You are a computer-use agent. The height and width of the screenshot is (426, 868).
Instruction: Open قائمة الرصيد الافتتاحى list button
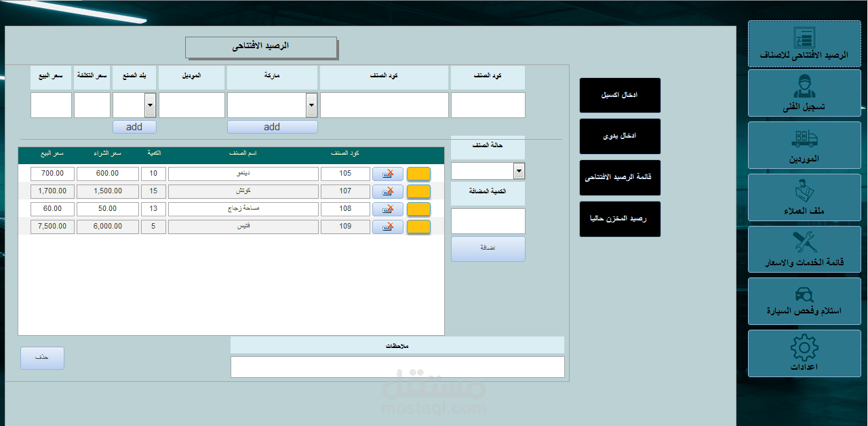coord(620,178)
